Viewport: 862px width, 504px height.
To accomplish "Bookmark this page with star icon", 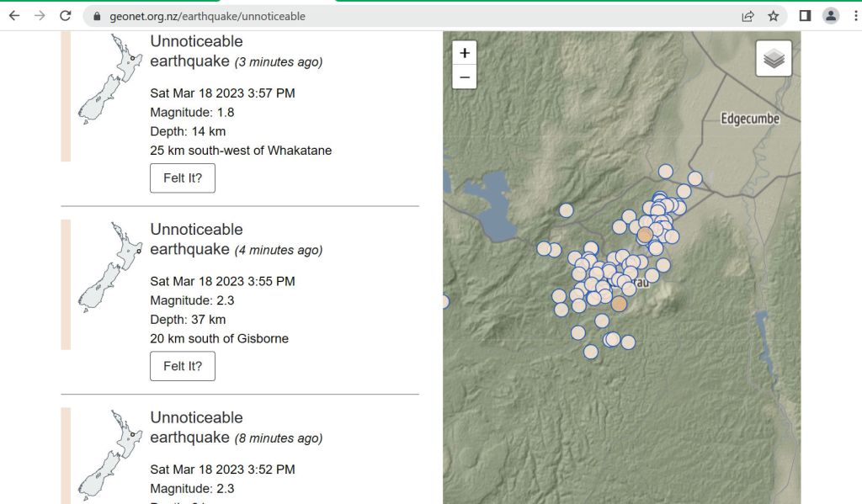I will tap(773, 16).
